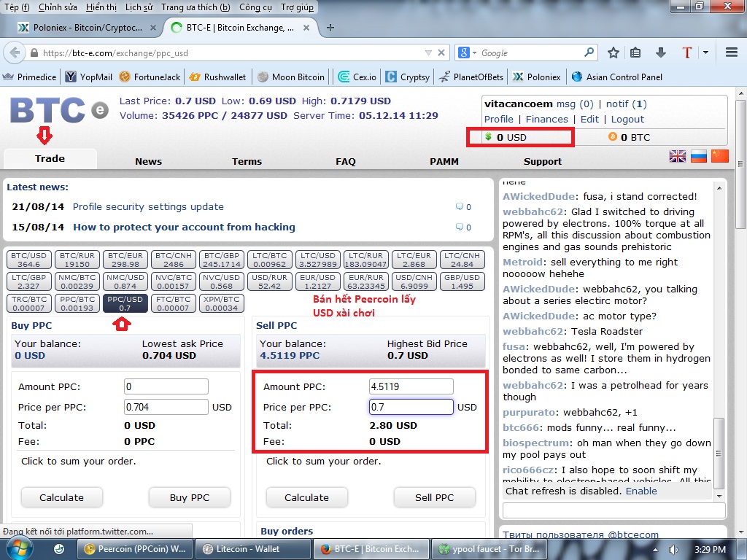Open the downloads arrow icon
Image resolution: width=747 pixels, height=560 pixels.
(x=660, y=52)
